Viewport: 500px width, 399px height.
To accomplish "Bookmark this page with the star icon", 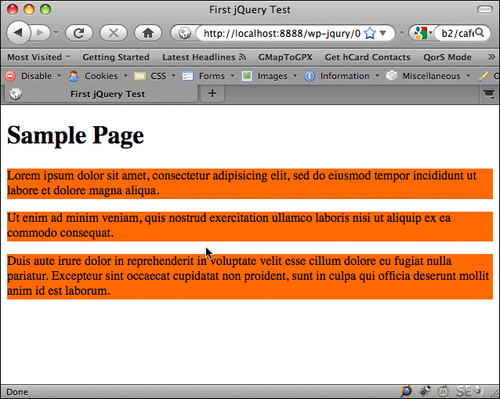I will 370,33.
